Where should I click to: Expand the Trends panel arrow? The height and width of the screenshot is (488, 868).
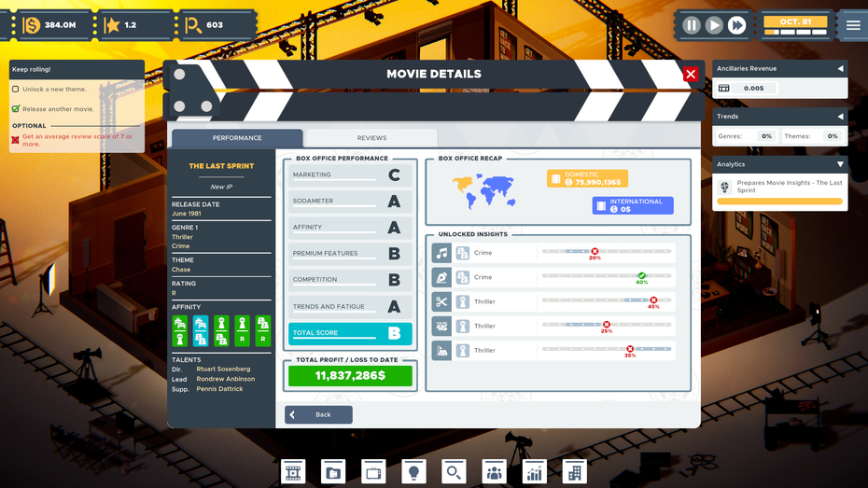(x=840, y=117)
